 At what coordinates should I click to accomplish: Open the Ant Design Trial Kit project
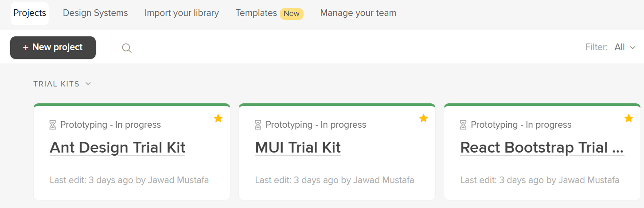pyautogui.click(x=117, y=148)
